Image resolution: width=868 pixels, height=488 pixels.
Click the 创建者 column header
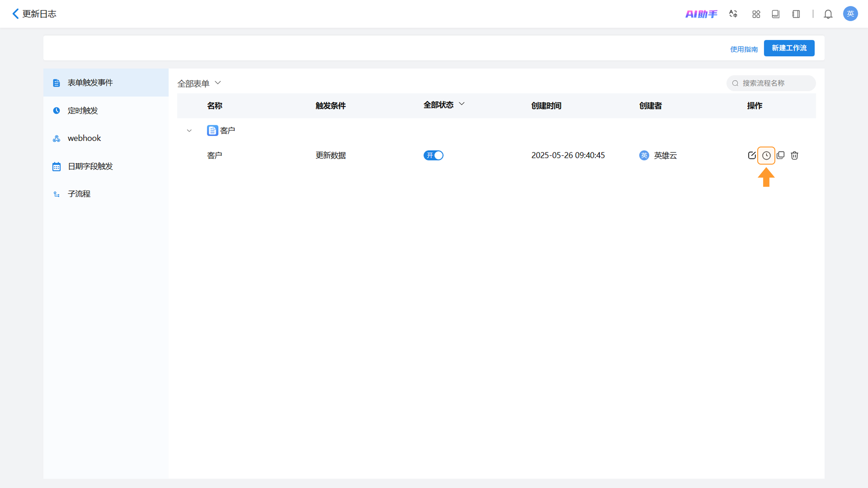pos(650,106)
